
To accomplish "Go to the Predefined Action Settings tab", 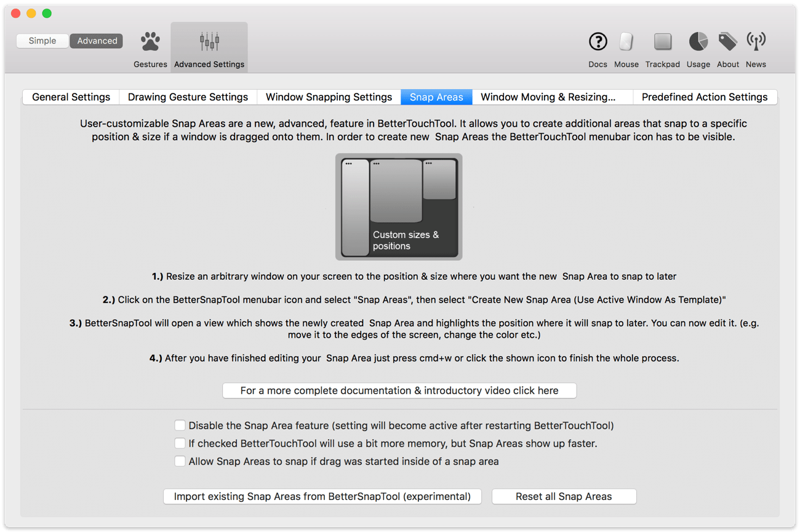I will [x=705, y=97].
